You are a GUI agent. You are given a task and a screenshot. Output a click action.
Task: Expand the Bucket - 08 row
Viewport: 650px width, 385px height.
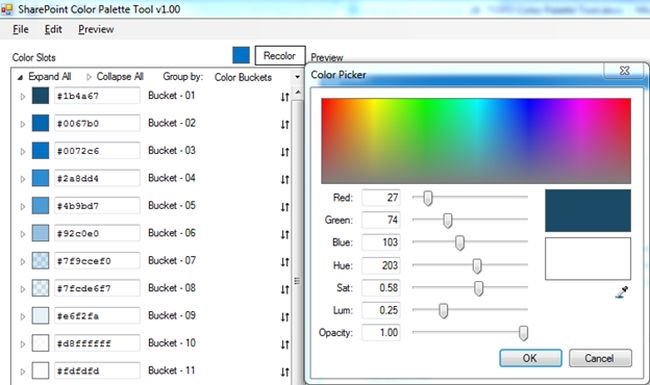23,289
